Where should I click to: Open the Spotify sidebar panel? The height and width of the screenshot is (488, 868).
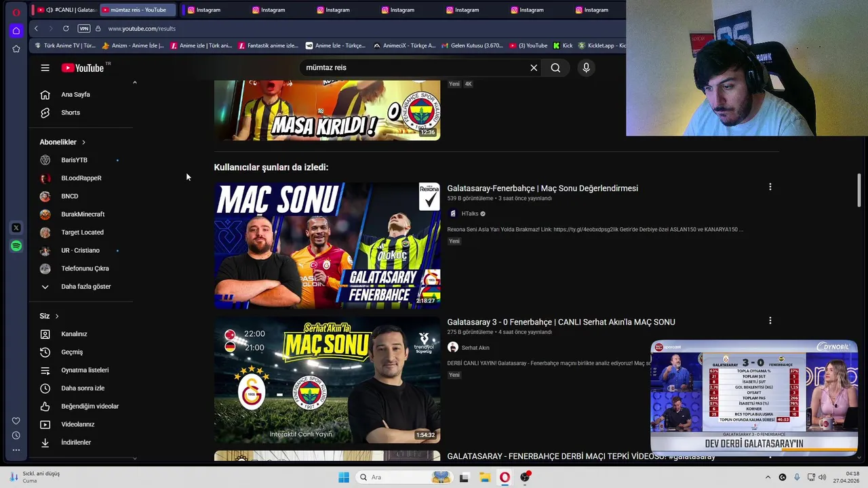pos(16,246)
